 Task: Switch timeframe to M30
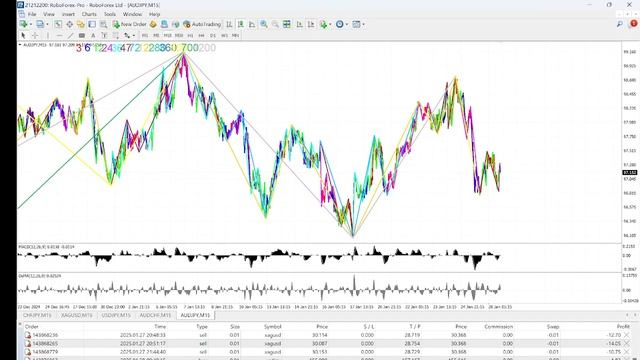tap(179, 36)
